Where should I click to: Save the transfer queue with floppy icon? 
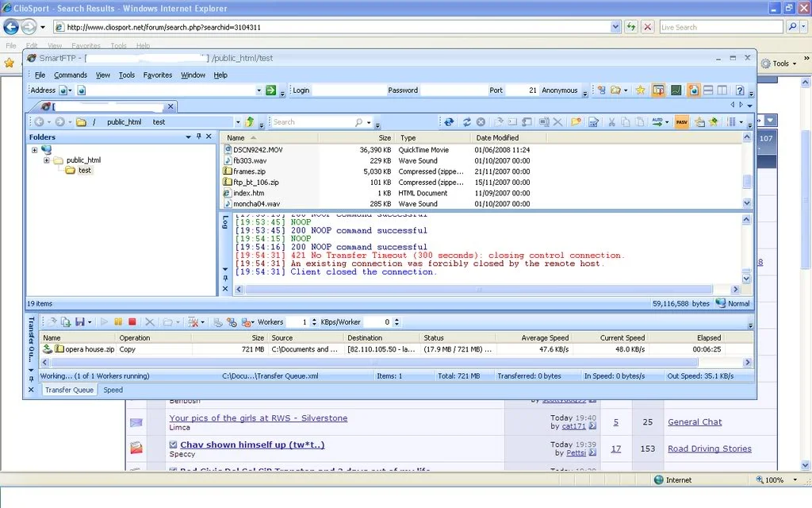click(80, 322)
